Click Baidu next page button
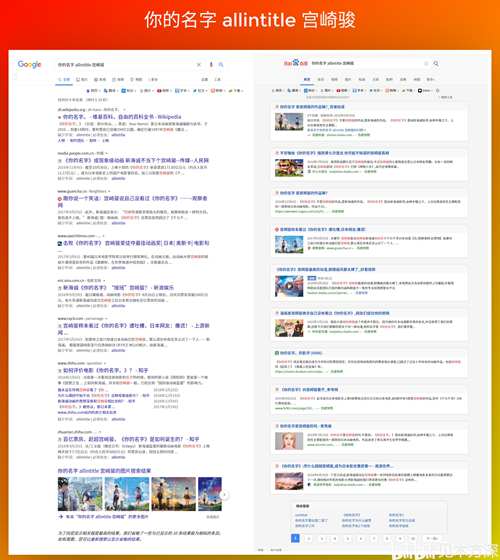Screen dimensions: 500x560 pos(431,538)
